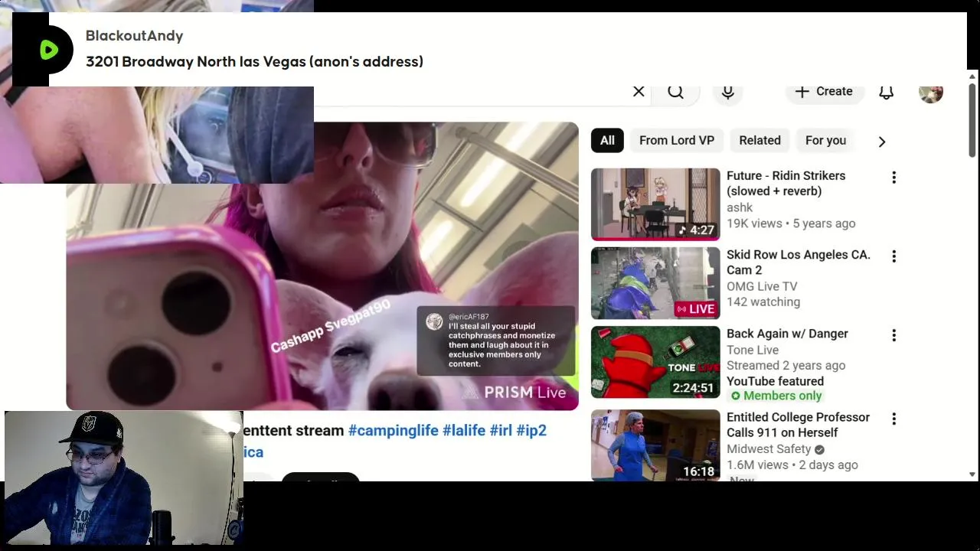Show more filter chips with right arrow
The width and height of the screenshot is (980, 551).
coord(882,142)
